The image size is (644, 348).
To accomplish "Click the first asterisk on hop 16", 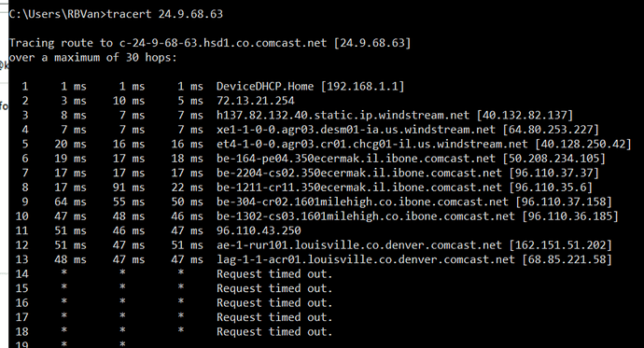I will tap(63, 301).
